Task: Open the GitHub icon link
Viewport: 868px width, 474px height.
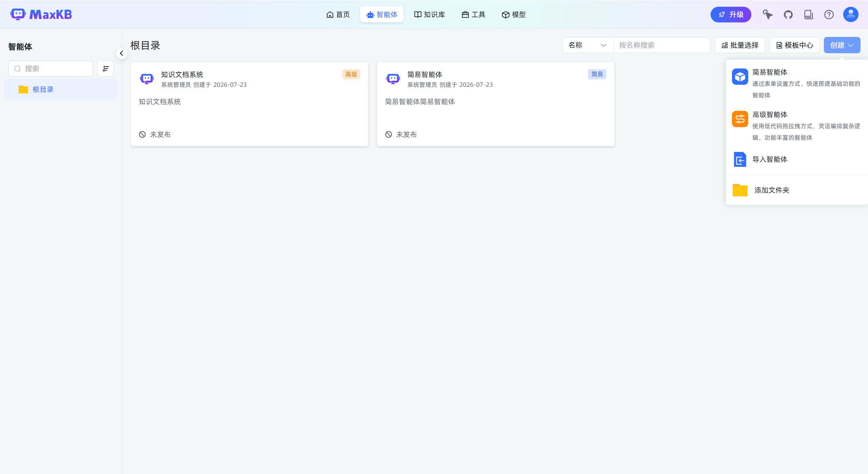Action: click(x=788, y=15)
